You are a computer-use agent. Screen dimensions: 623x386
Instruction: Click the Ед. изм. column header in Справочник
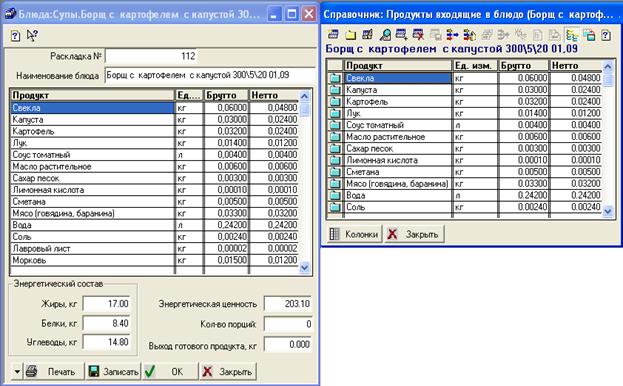tap(475, 66)
